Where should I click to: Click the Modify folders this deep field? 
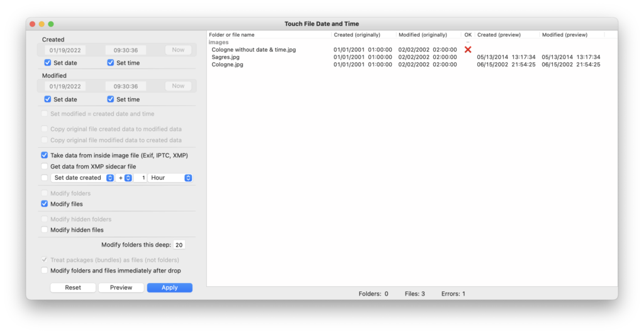pos(179,245)
